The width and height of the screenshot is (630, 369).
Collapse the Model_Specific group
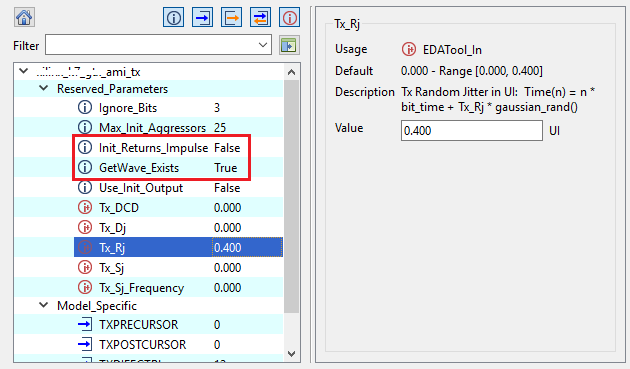point(43,305)
